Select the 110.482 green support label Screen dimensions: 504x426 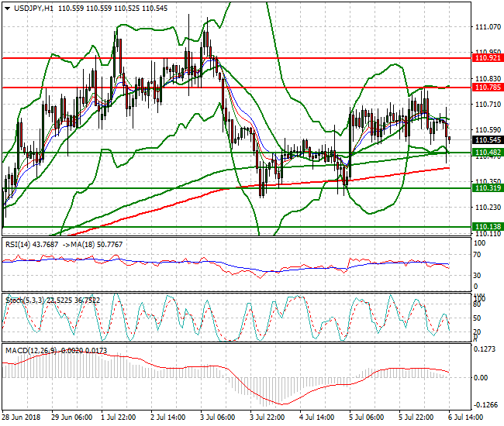click(x=488, y=153)
